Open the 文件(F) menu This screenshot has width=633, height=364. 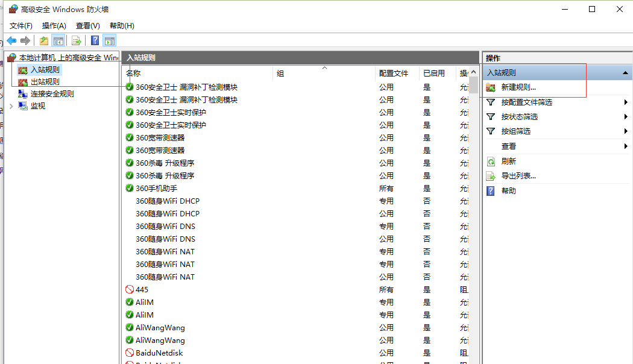point(21,26)
